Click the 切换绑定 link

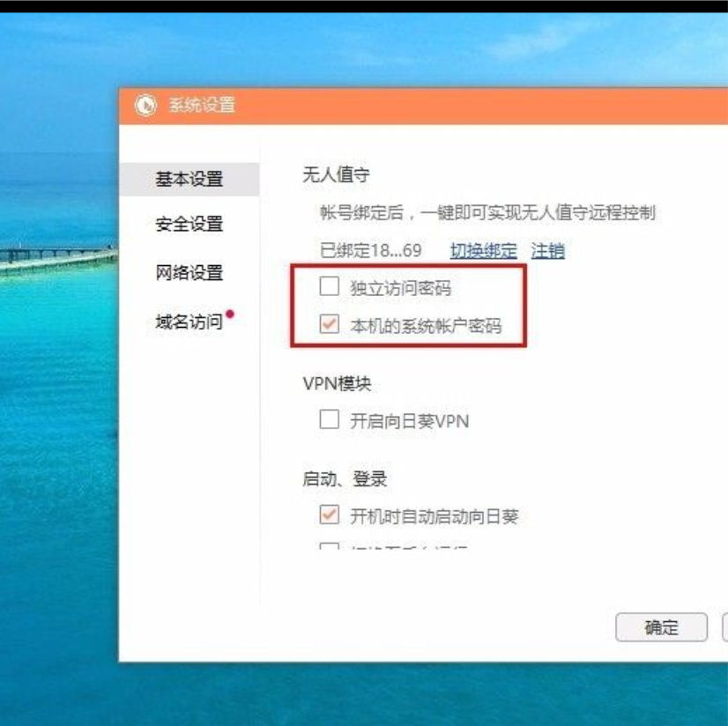point(483,251)
